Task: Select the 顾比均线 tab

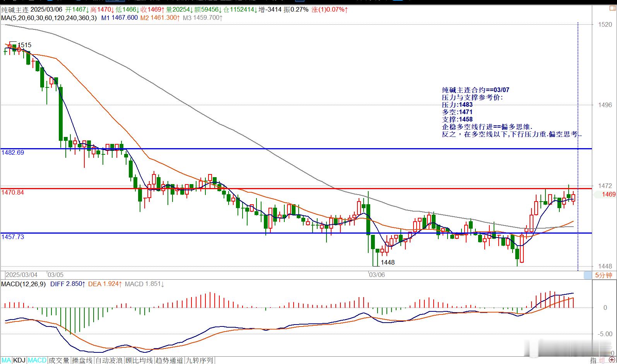Action: [x=139, y=360]
